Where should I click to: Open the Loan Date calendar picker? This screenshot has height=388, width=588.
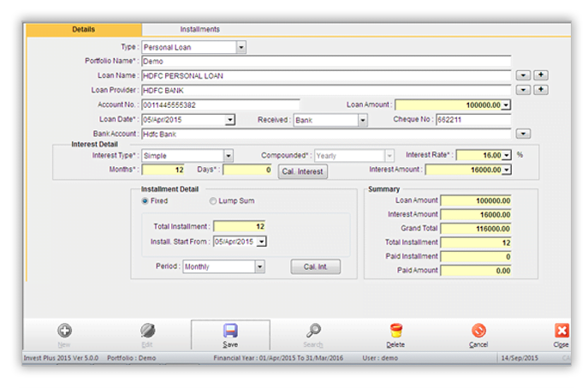point(230,120)
